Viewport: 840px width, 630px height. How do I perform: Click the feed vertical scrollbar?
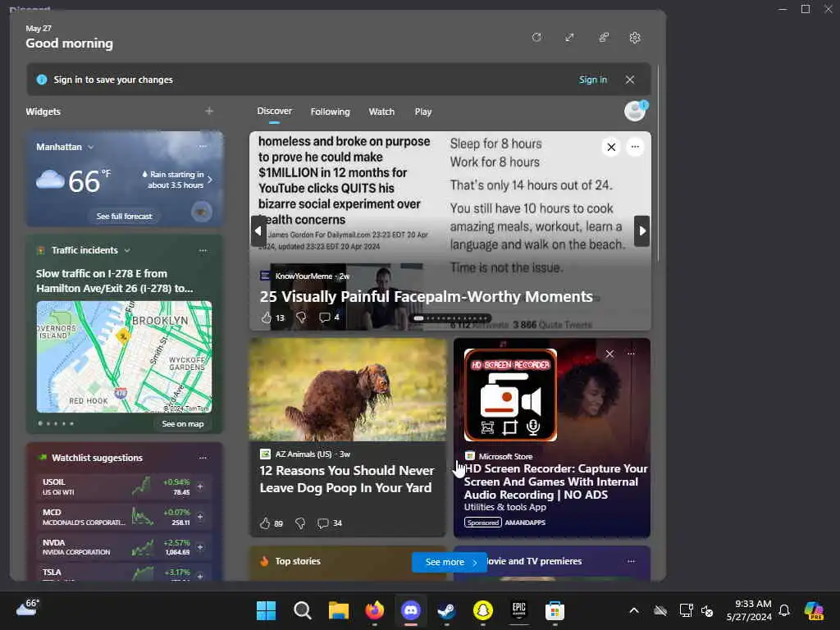tap(658, 163)
